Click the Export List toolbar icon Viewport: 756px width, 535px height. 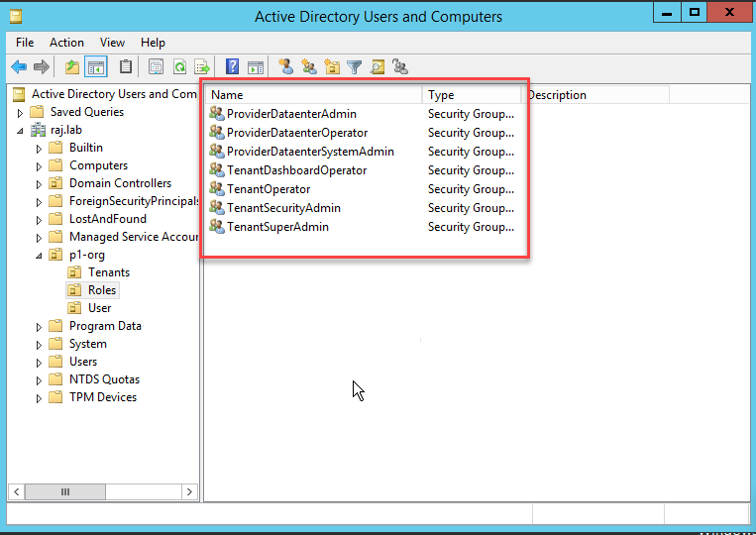[202, 66]
